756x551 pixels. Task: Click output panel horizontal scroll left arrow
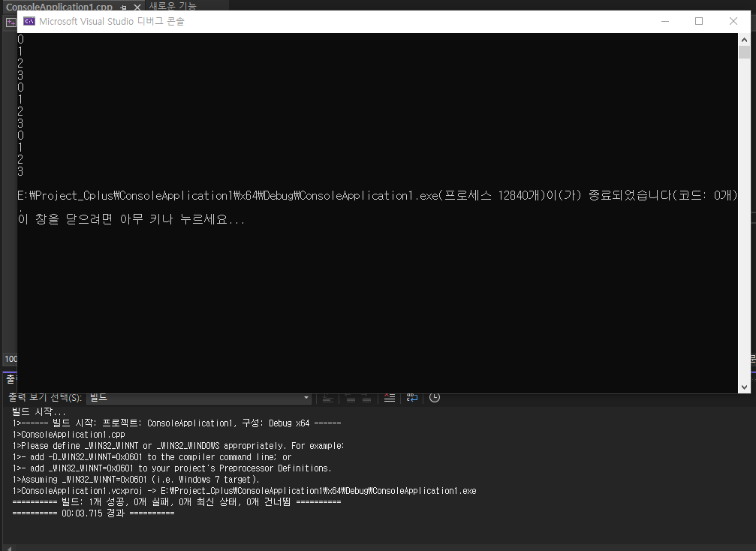coord(9,548)
